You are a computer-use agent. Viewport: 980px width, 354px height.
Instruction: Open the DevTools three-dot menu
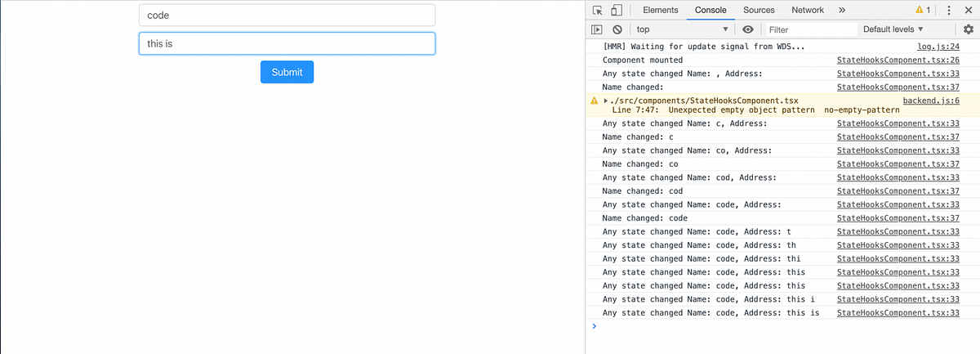(948, 10)
